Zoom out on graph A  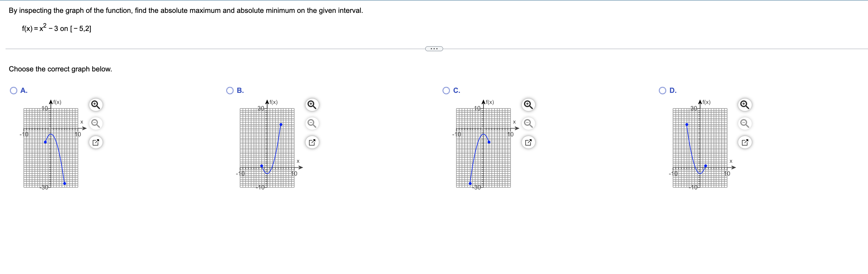coord(96,124)
